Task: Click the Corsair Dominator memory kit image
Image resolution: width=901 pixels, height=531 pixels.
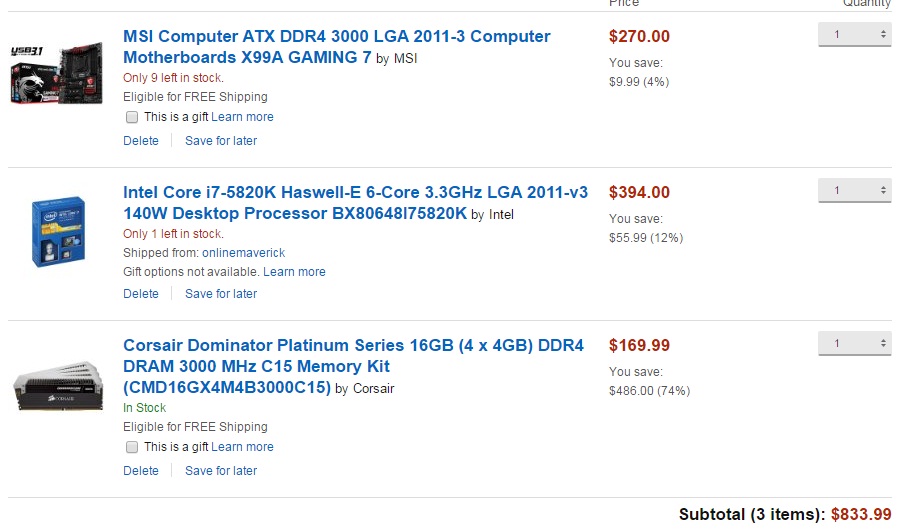Action: tap(59, 385)
